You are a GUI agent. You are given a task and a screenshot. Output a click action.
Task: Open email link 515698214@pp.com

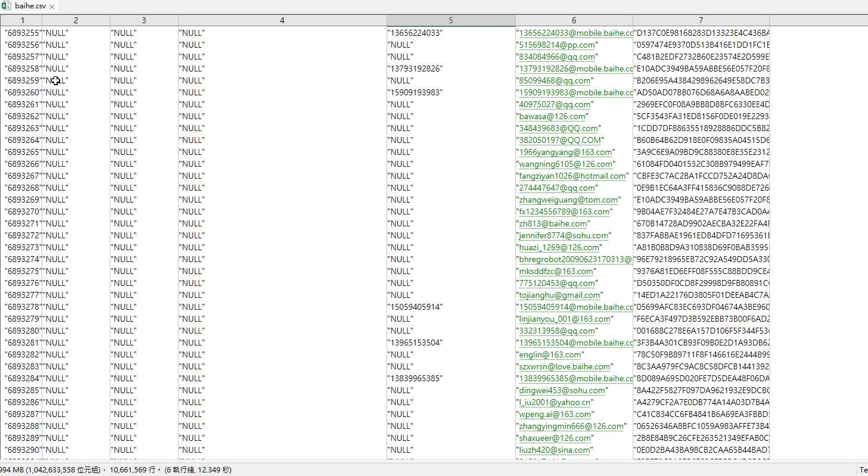[557, 45]
